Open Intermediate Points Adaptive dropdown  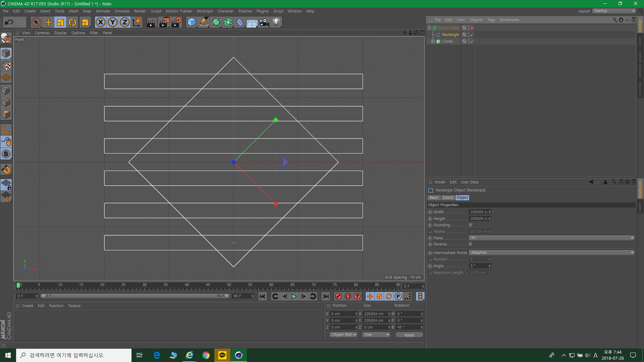552,252
